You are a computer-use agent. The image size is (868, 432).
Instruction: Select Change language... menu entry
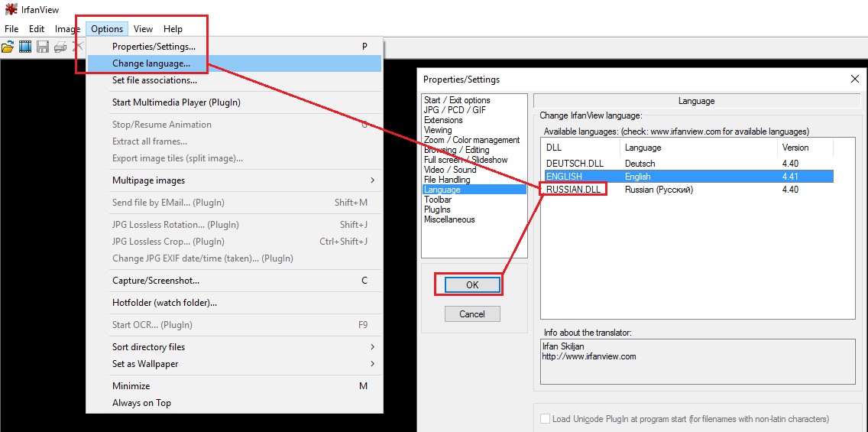(234, 63)
